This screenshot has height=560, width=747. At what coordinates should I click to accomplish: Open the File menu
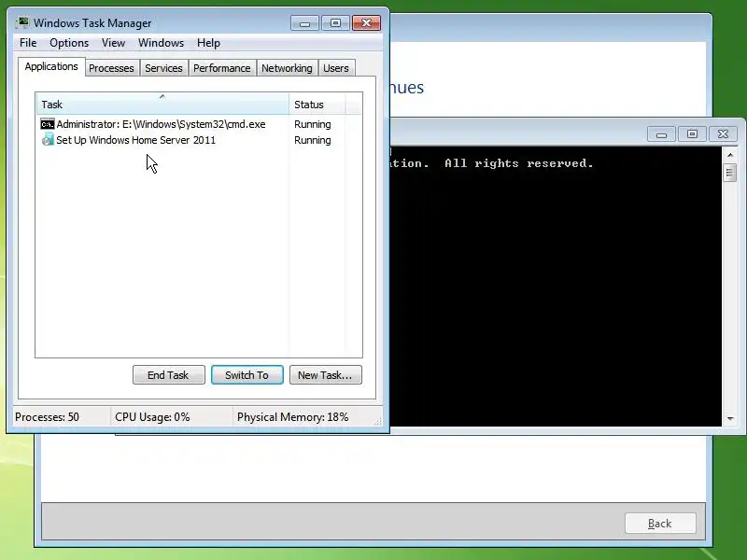(28, 43)
